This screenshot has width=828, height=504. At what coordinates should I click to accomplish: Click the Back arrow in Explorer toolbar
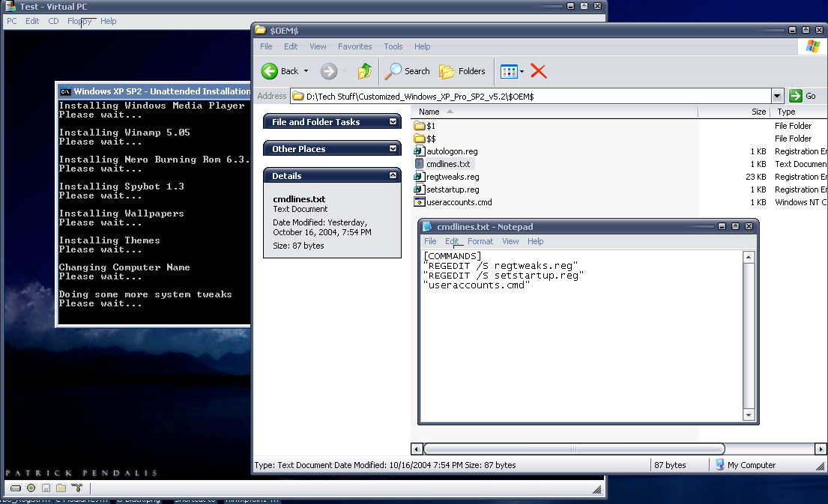coord(269,71)
